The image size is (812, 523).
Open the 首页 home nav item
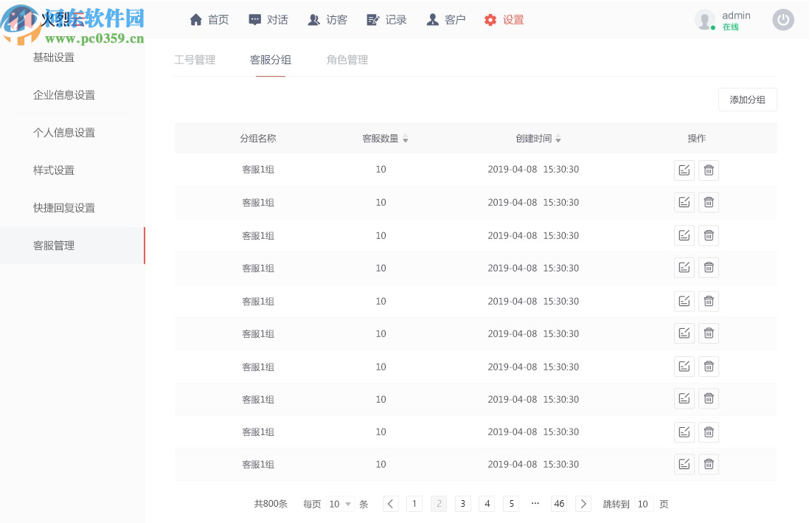click(x=209, y=20)
